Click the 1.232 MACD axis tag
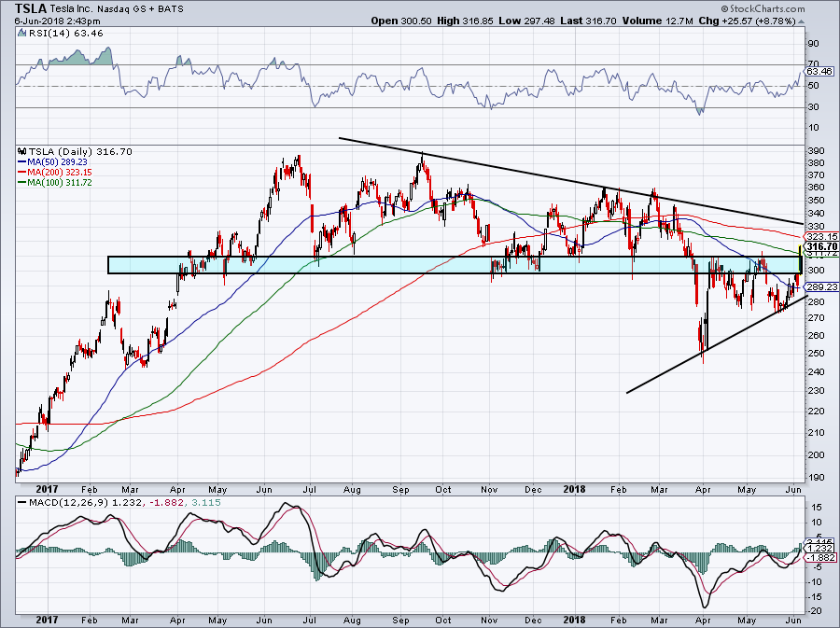This screenshot has height=628, width=840. 819,549
